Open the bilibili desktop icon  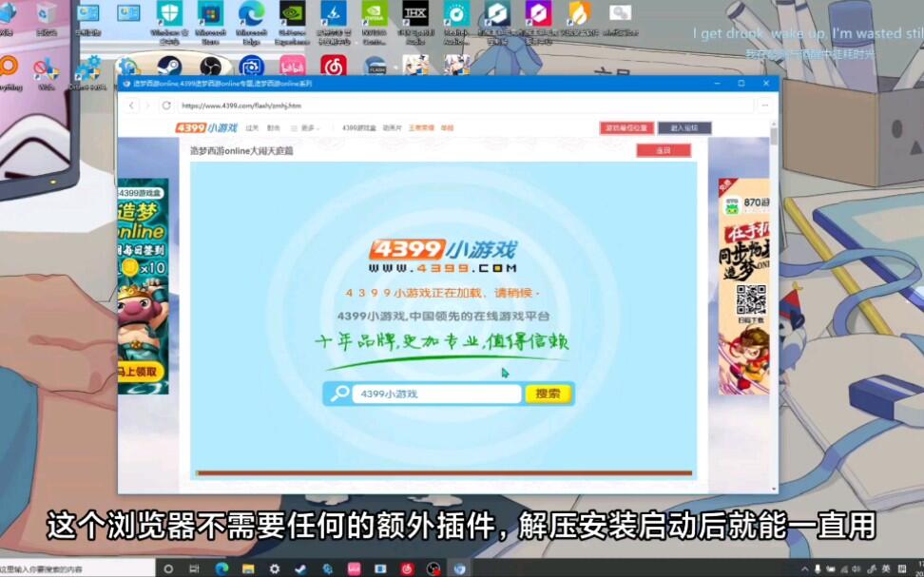click(x=292, y=67)
